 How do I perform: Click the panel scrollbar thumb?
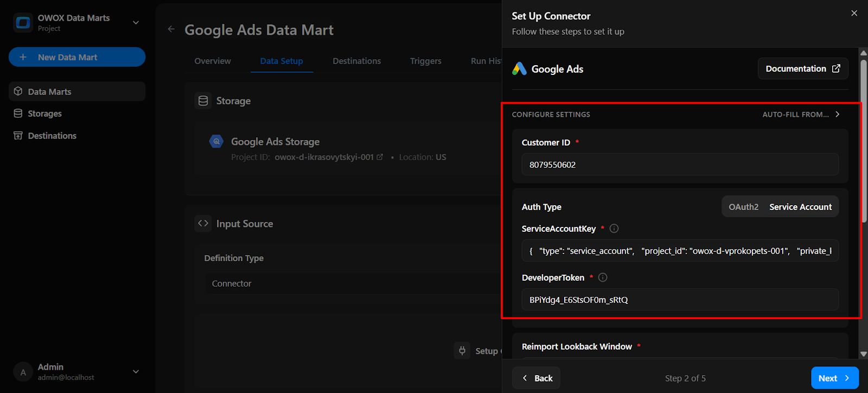(x=864, y=141)
